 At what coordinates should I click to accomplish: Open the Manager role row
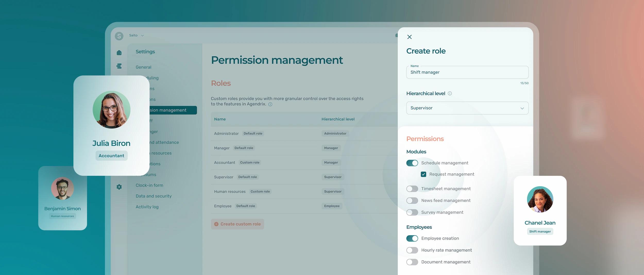(304, 148)
